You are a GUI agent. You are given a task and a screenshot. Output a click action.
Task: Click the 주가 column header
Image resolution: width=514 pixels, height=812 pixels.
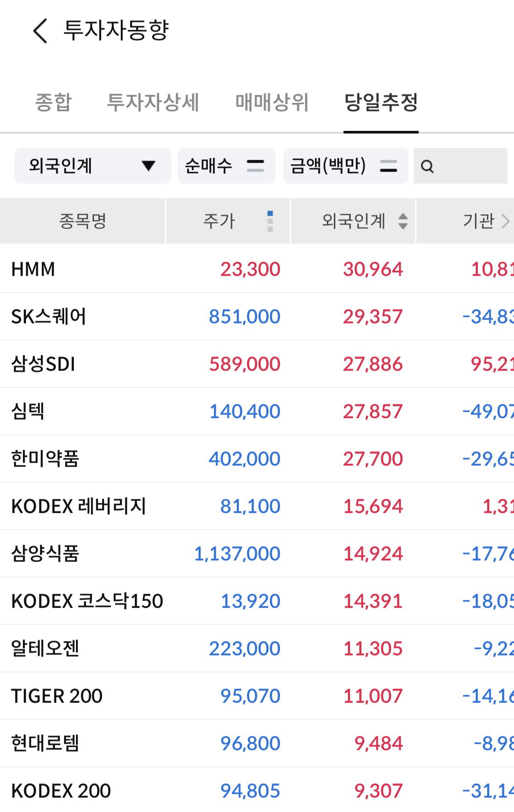[x=228, y=221]
